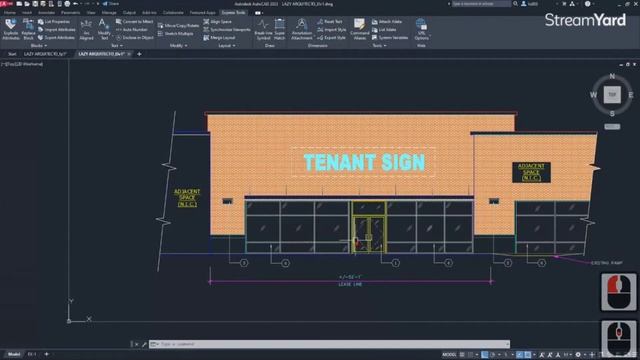Toggle polar tracking in status bar
This screenshot has width=640, height=360.
click(493, 355)
